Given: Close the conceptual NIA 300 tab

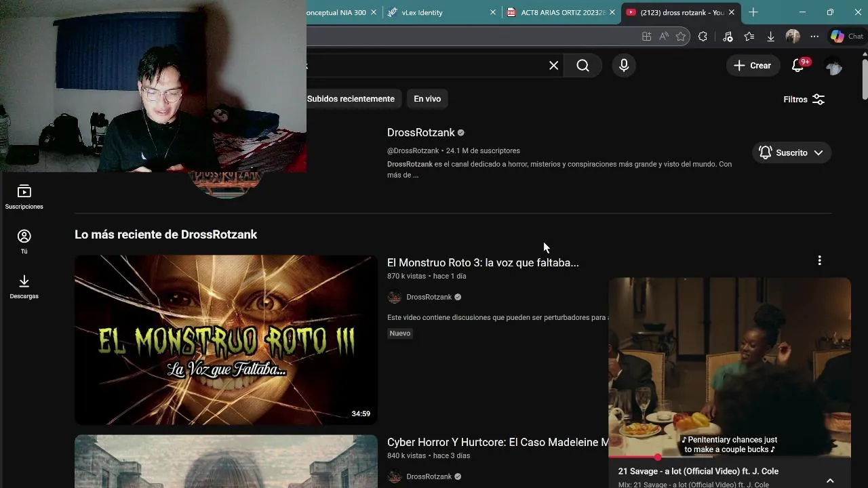Looking at the screenshot, I should tap(374, 12).
